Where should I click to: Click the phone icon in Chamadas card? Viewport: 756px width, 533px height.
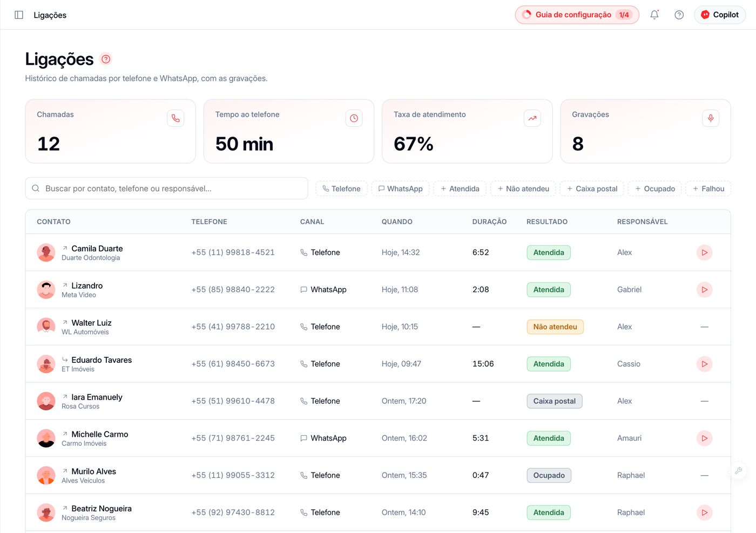pyautogui.click(x=175, y=118)
